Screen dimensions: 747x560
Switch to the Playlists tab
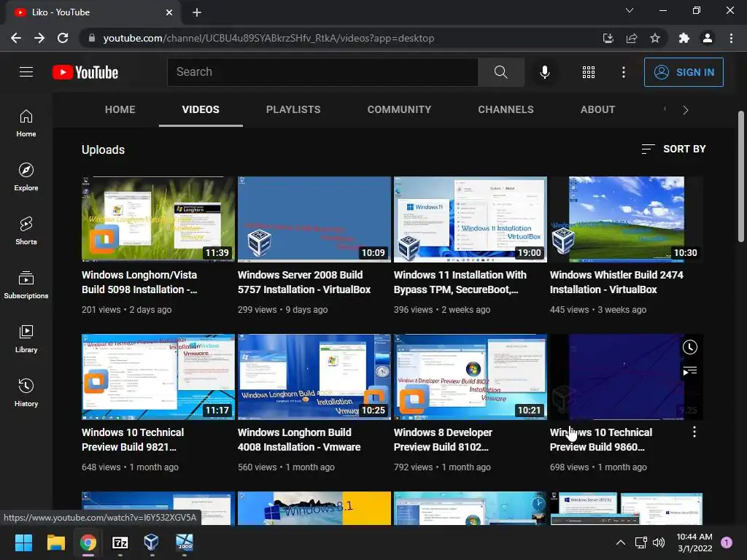click(293, 109)
